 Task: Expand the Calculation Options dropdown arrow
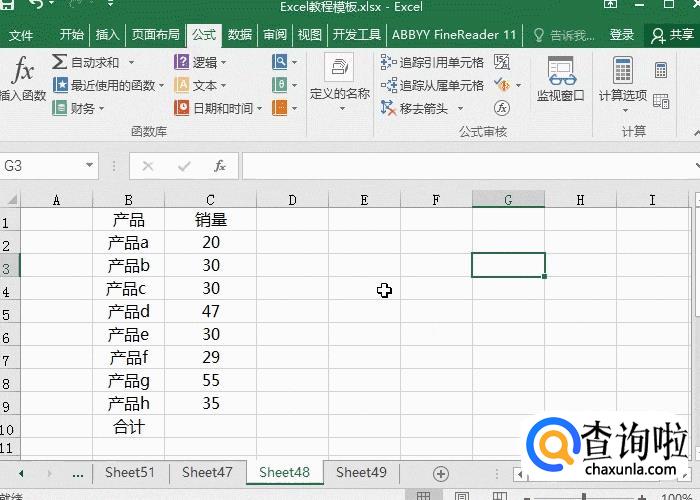625,110
